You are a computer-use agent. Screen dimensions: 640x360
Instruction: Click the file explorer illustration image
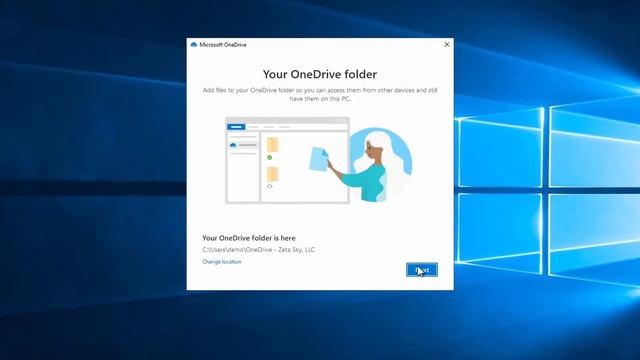click(319, 160)
